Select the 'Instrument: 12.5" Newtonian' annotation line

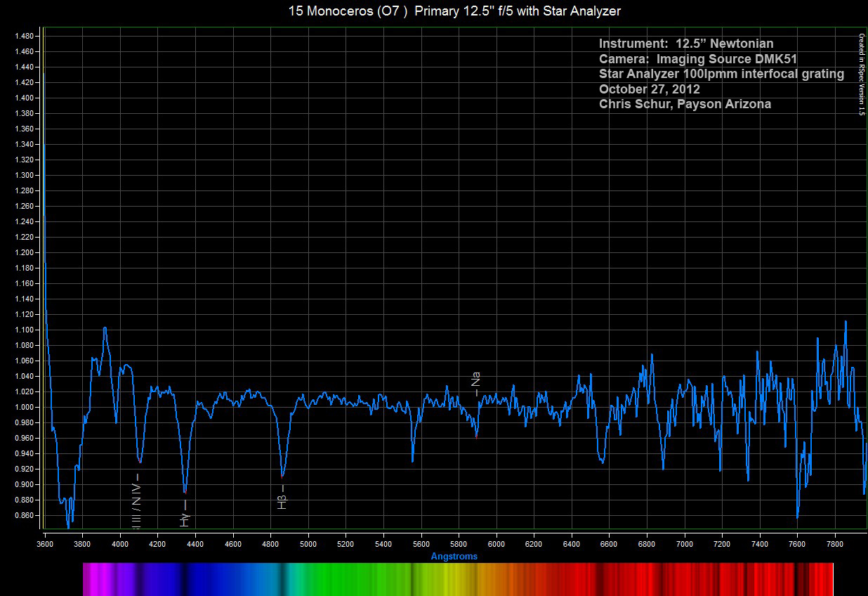click(x=686, y=44)
